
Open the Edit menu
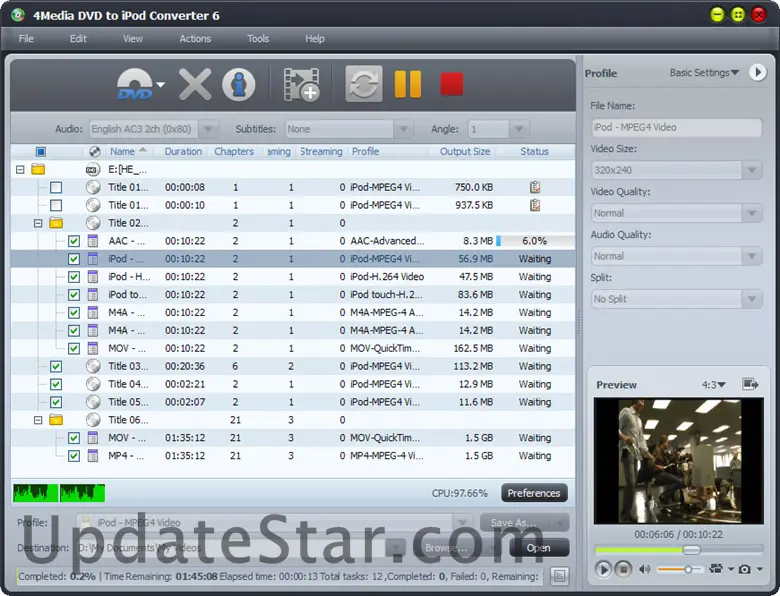click(78, 38)
